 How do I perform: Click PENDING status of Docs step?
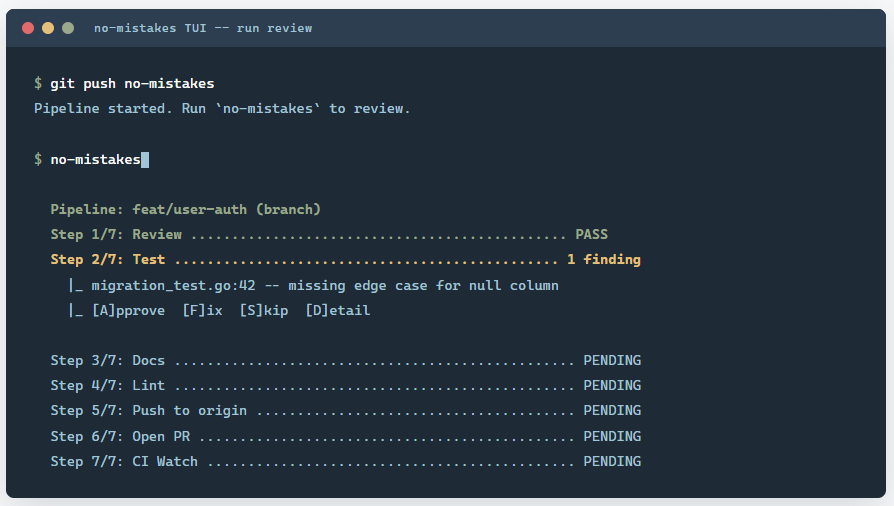[x=612, y=361]
